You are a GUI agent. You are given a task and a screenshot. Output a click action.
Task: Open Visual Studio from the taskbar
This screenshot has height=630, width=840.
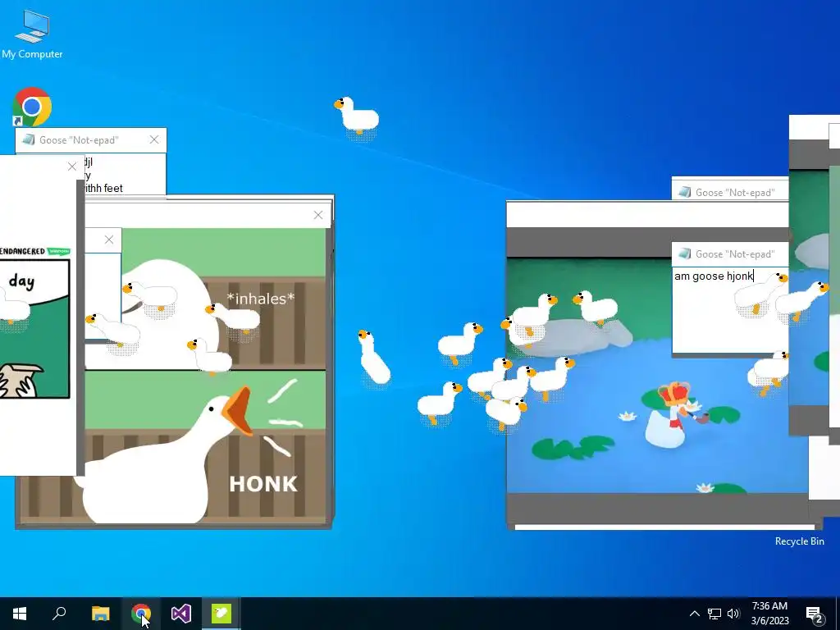pos(181,614)
